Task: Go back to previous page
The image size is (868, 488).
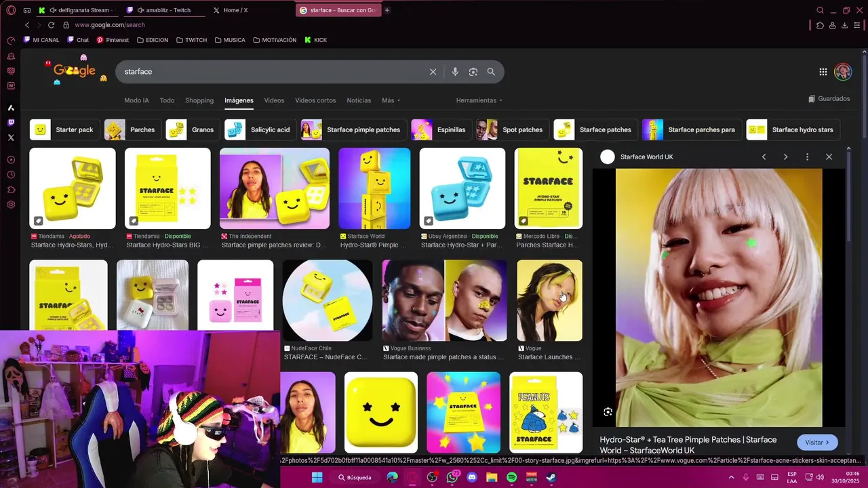Action: (x=27, y=25)
